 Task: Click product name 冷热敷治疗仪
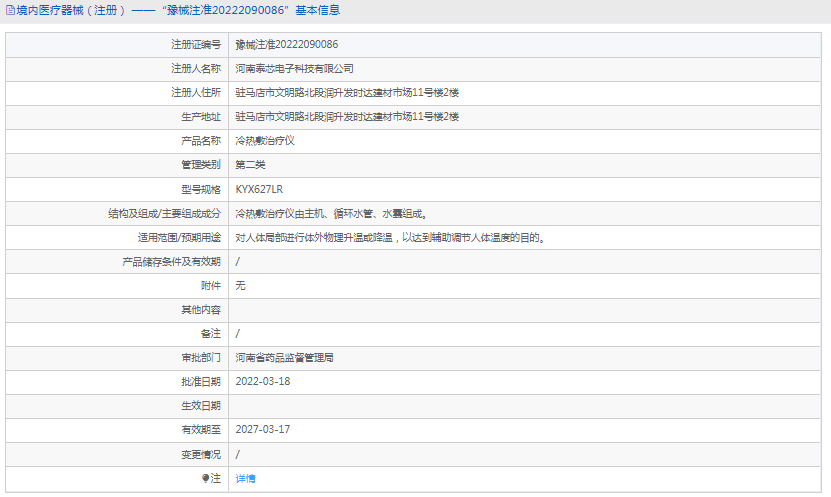265,141
